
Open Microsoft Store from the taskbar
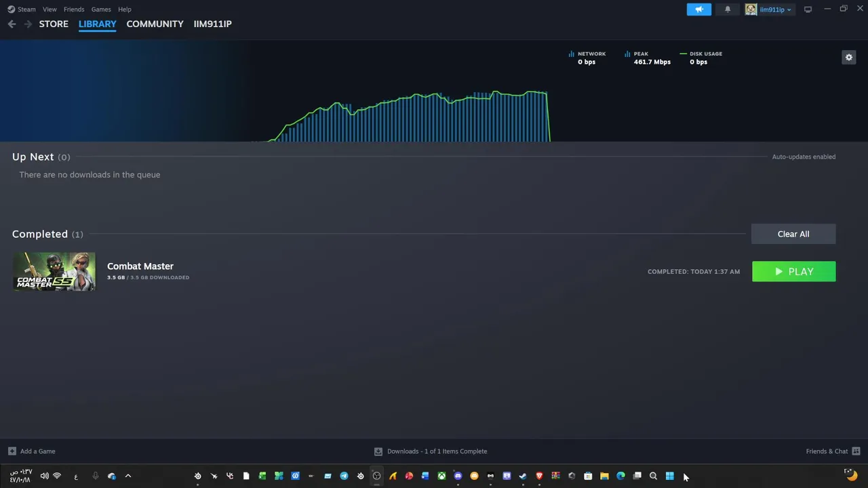588,476
